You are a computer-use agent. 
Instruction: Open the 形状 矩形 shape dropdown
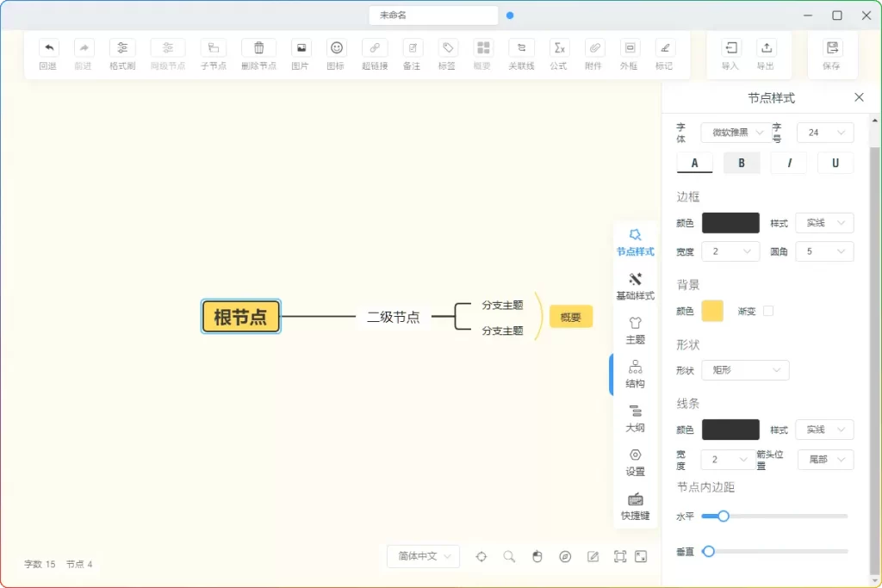[745, 370]
